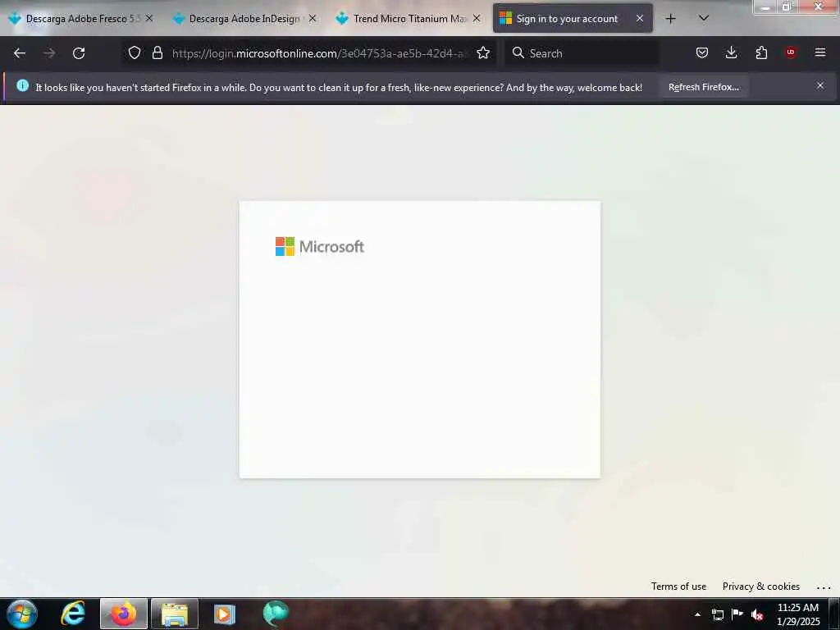Image resolution: width=840 pixels, height=630 pixels.
Task: Show hidden system tray icons
Action: point(697,614)
